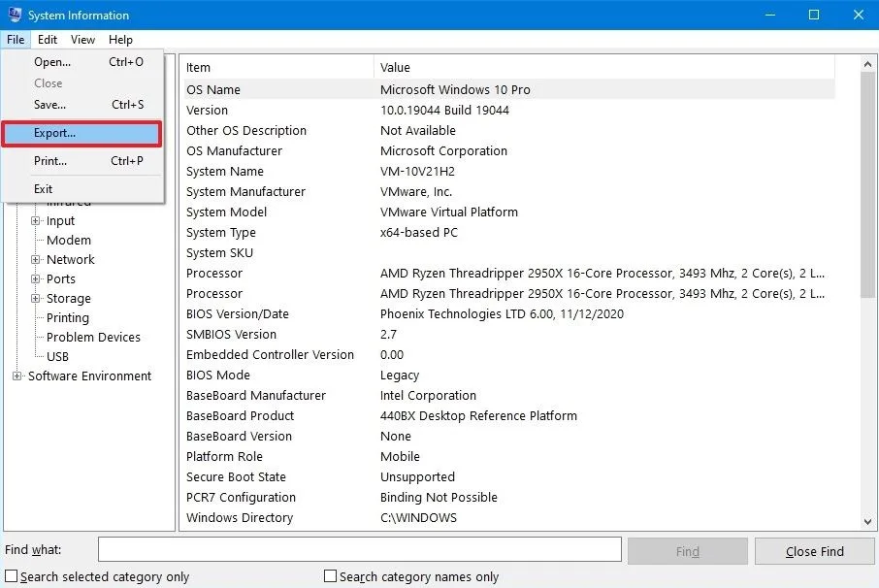
Task: Select the Embedded Controller Version row
Action: point(509,355)
